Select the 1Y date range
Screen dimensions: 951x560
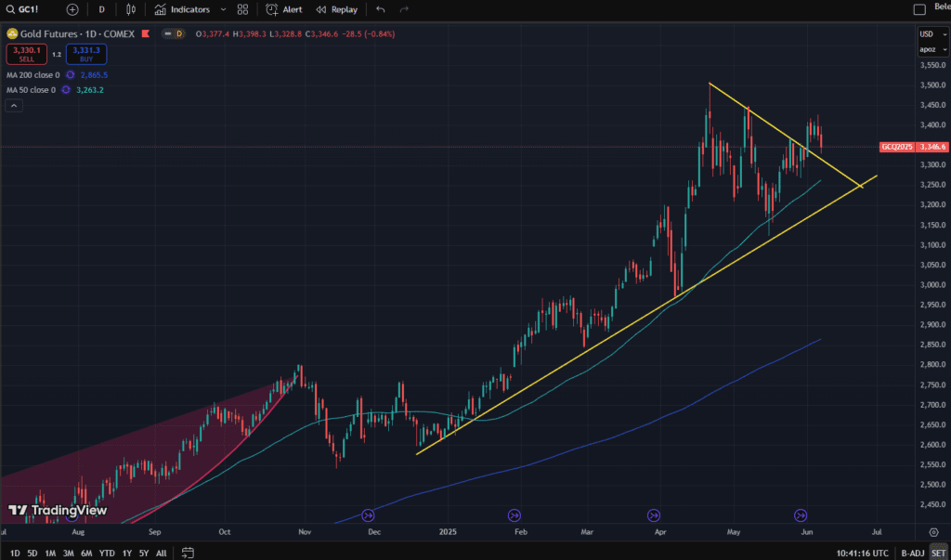[x=126, y=553]
